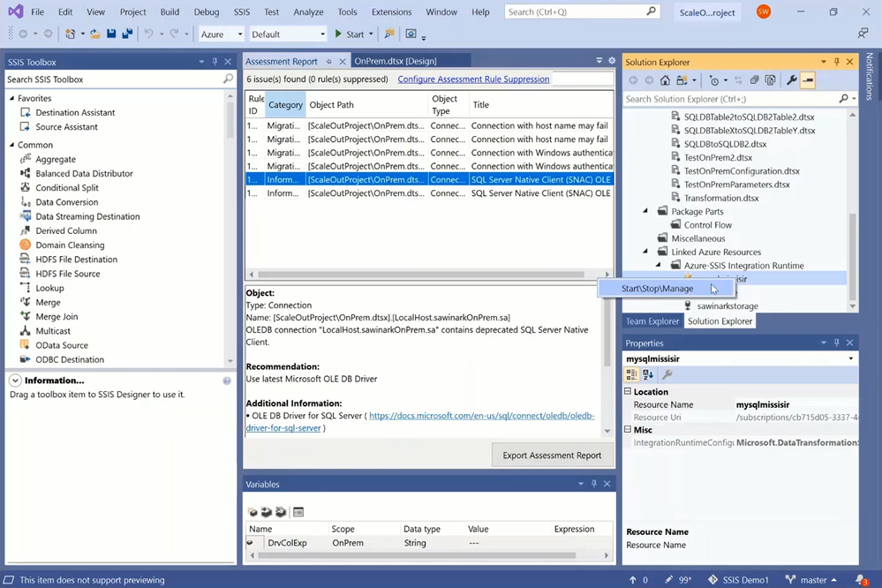Image resolution: width=882 pixels, height=588 pixels.
Task: Click SSIS Demo1 repository in status bar
Action: (739, 579)
